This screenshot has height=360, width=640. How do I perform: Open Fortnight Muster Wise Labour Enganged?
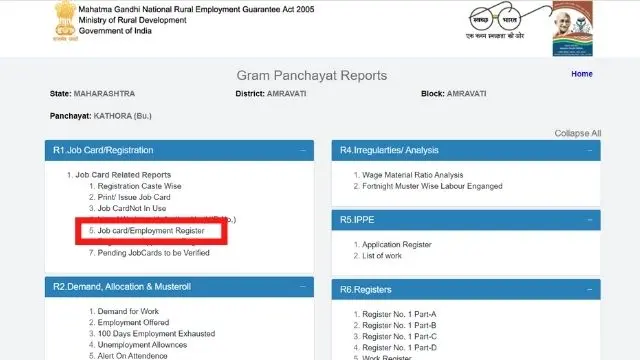coord(432,186)
